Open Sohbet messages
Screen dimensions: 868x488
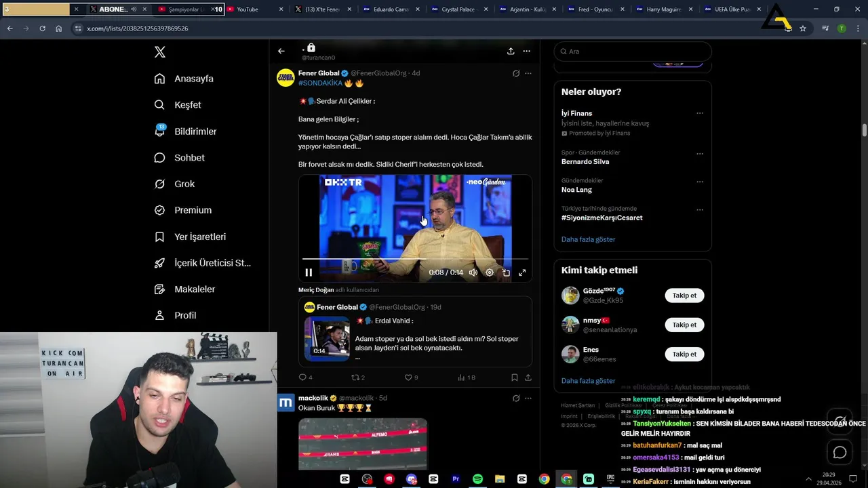click(x=179, y=158)
